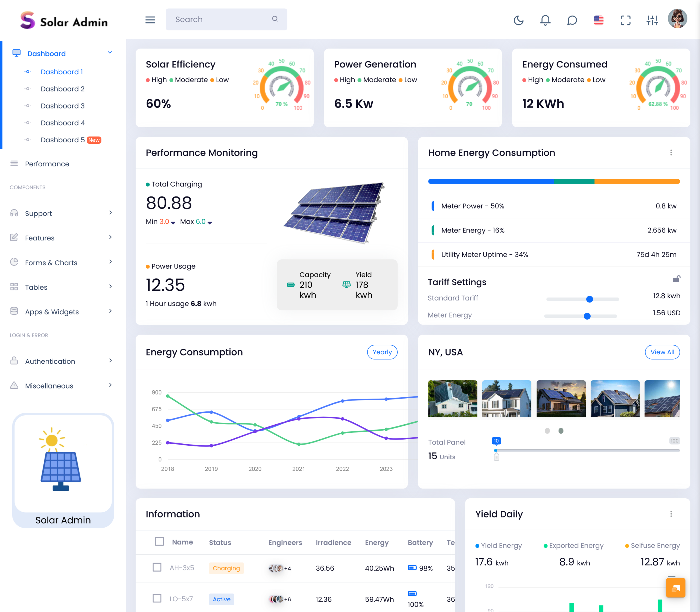Expand the Authentication submenu
700x612 pixels.
(110, 361)
